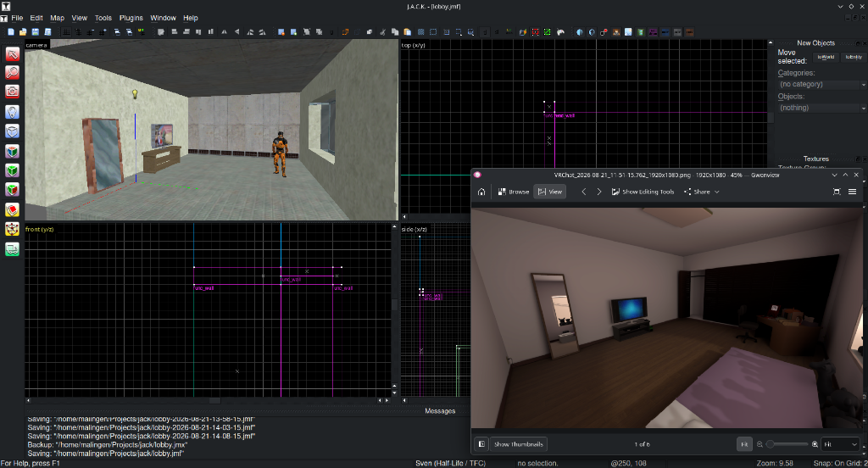Open the View menu in J.A.C.K.
The image size is (868, 468).
79,18
